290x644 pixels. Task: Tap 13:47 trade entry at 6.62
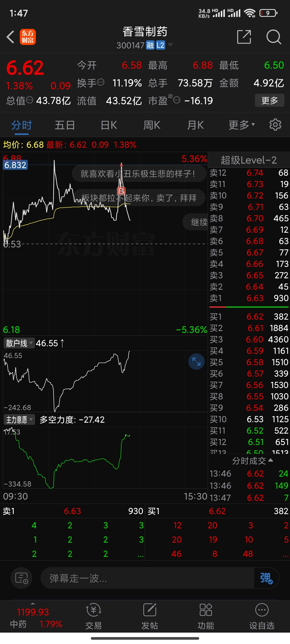[x=249, y=497]
